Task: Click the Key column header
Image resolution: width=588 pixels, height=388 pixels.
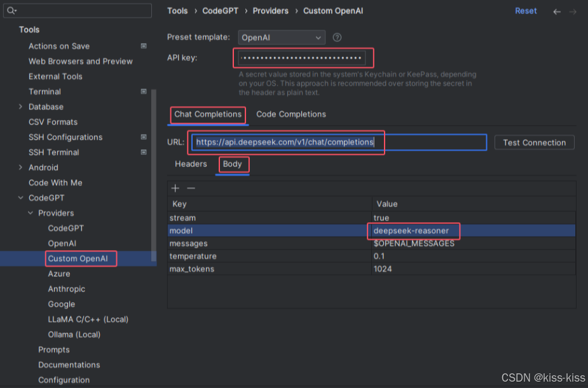Action: pos(270,204)
